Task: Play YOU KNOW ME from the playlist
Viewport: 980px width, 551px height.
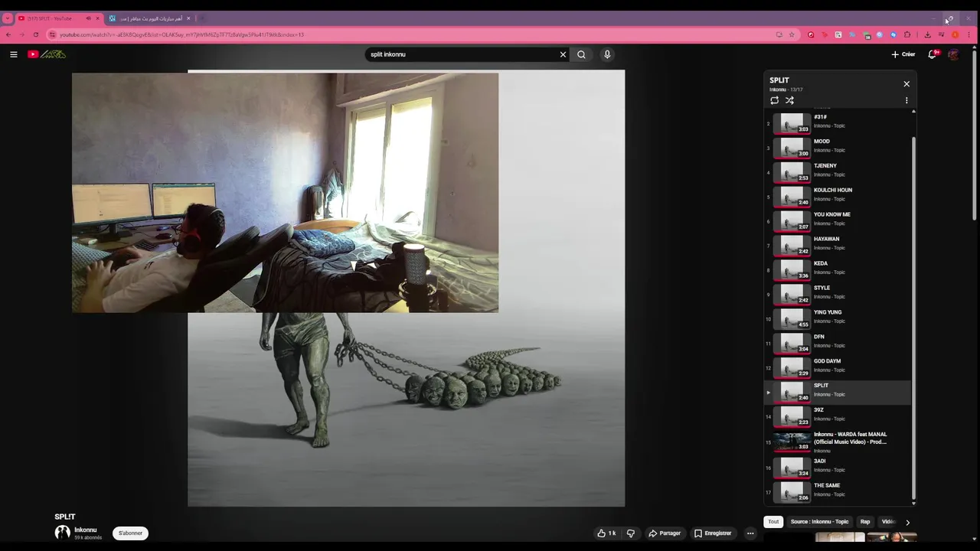Action: coord(838,221)
